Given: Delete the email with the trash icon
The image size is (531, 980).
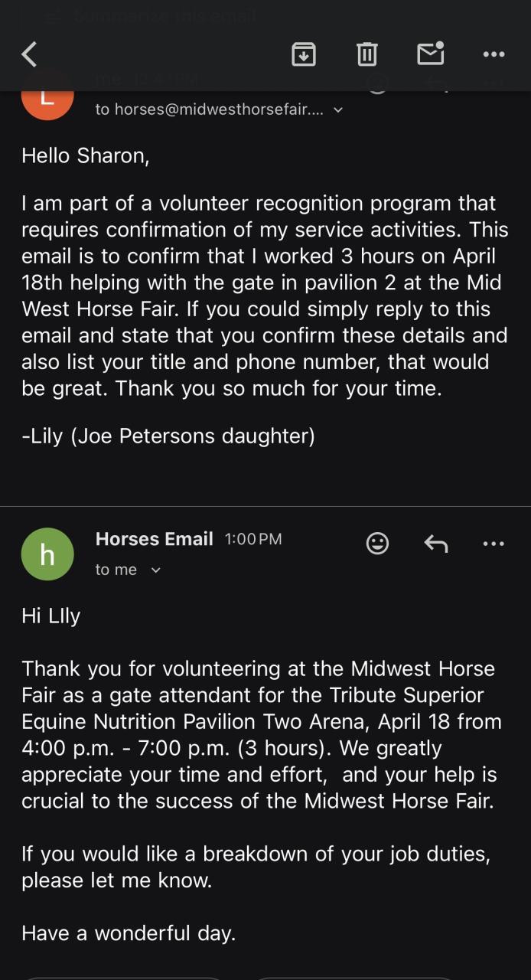Looking at the screenshot, I should [x=367, y=54].
